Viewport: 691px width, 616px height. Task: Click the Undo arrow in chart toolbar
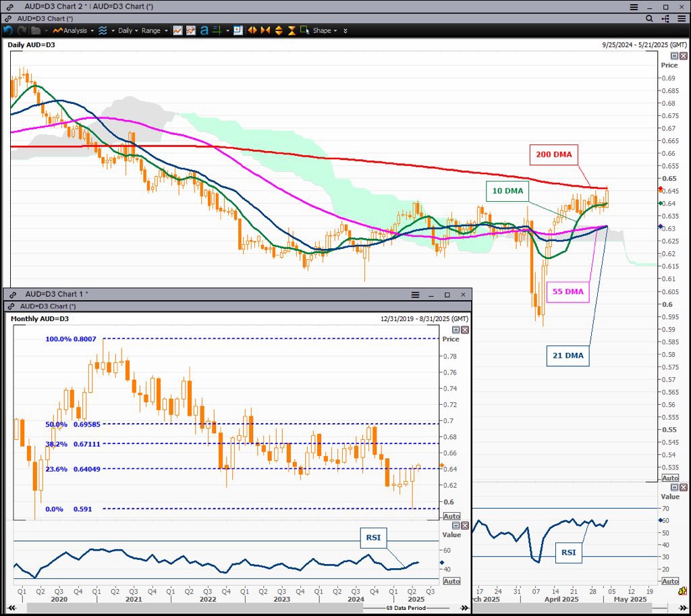pyautogui.click(x=7, y=30)
